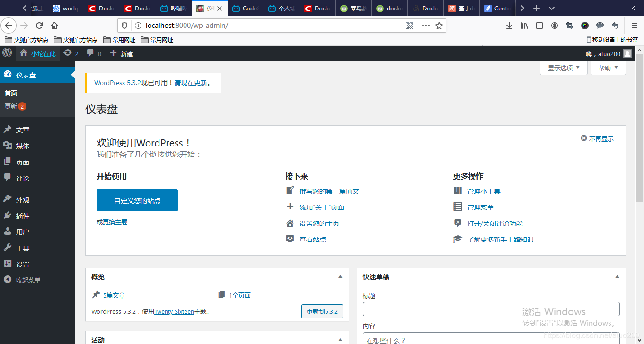
Task: Collapse the 概览 widget arrow
Action: (340, 276)
